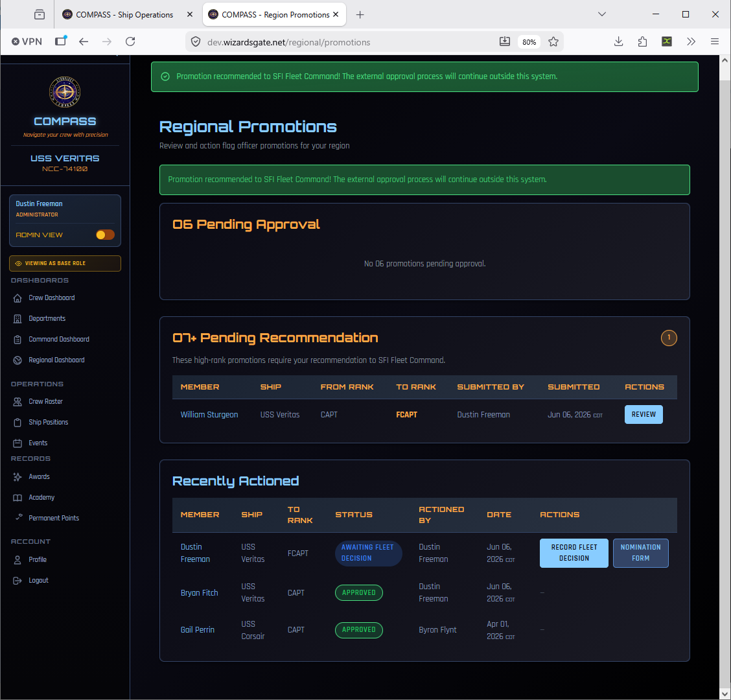Click the Academy book icon
The image size is (731, 700).
pos(17,498)
